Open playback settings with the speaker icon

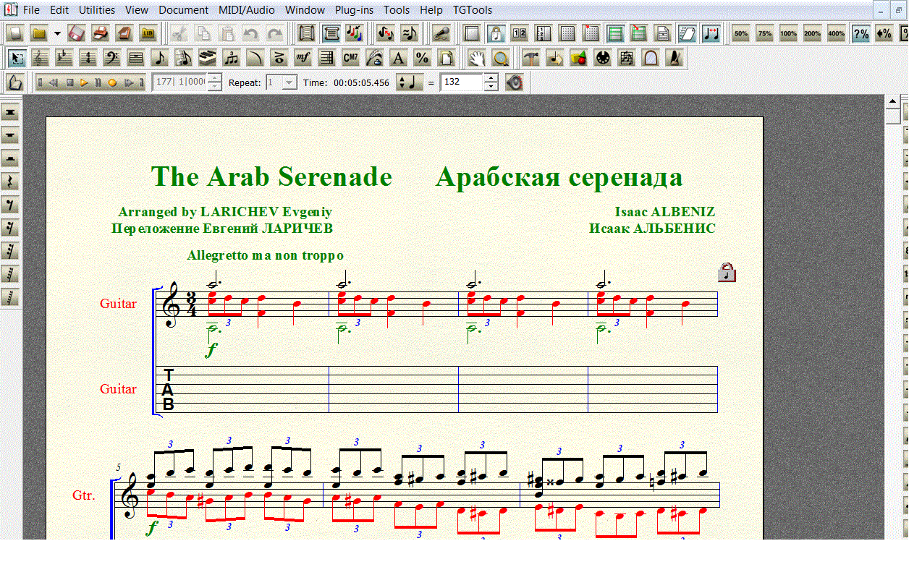click(x=514, y=82)
